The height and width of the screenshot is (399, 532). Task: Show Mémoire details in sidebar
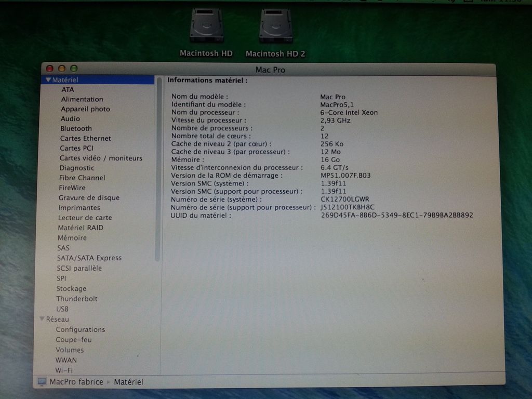coord(72,238)
